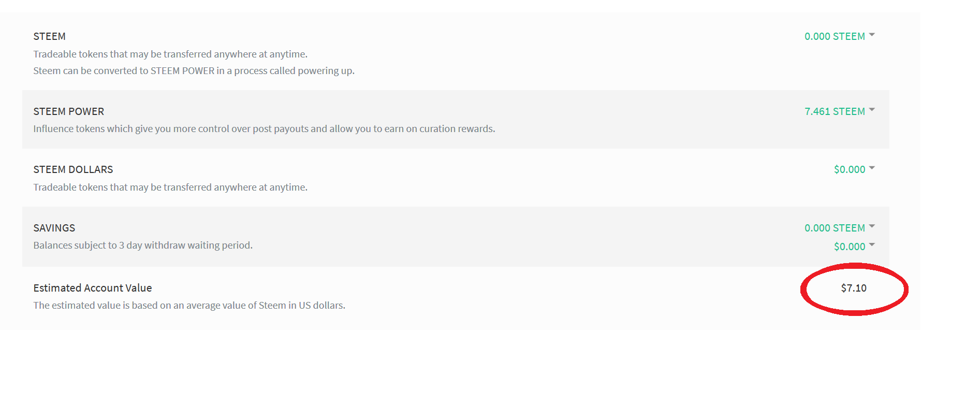This screenshot has height=404, width=980.
Task: Click the STEEM POWER section heading
Action: coord(68,111)
